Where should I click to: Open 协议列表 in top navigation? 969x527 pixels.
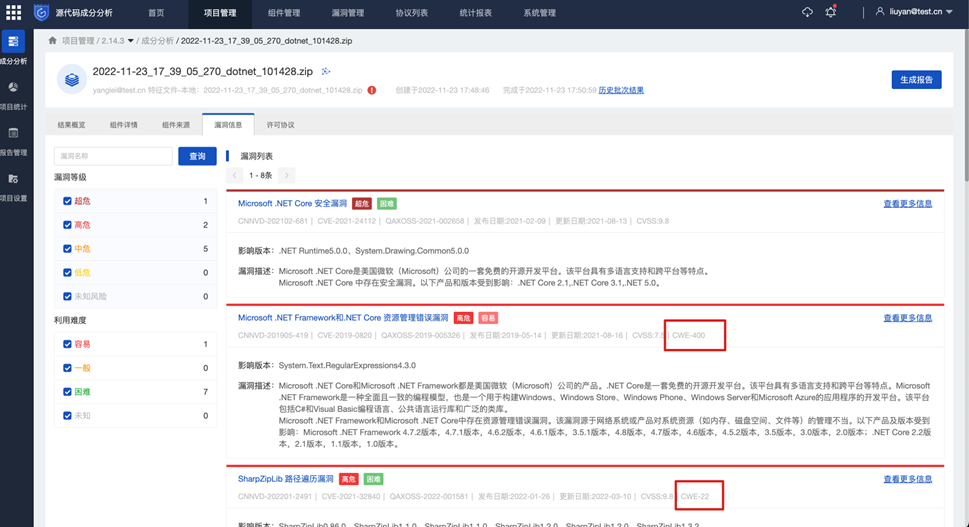coord(412,13)
